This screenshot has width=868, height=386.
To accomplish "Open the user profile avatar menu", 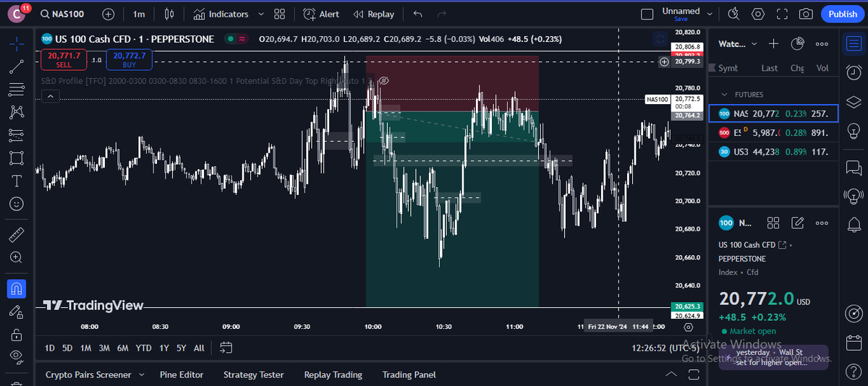I will pos(17,14).
